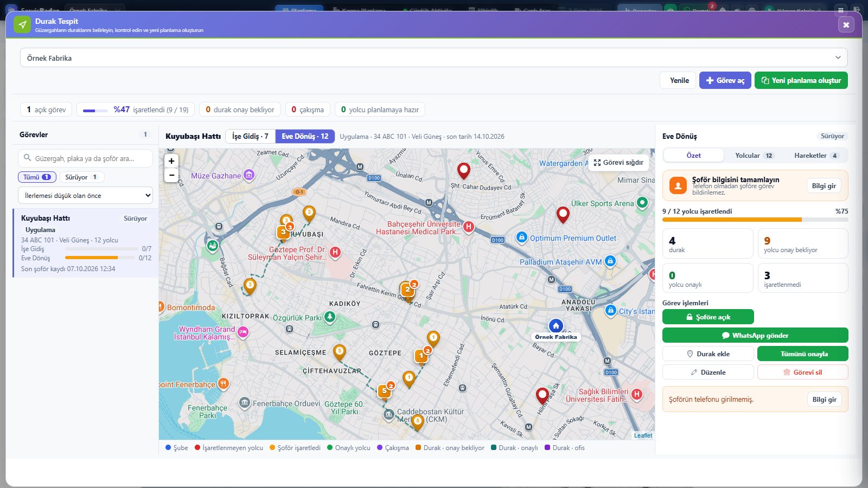Toggle the Şoföre açık button
This screenshot has height=488, width=868.
708,317
